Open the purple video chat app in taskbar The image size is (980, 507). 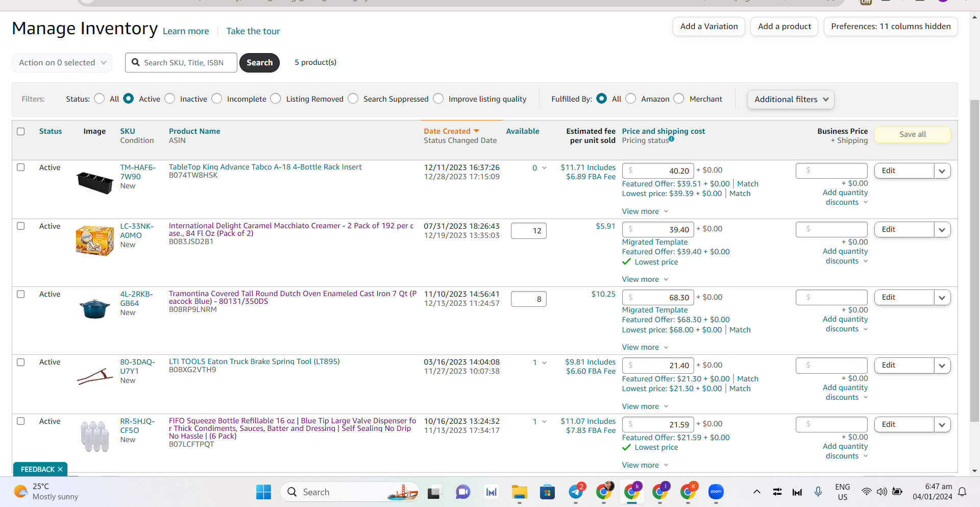(463, 492)
